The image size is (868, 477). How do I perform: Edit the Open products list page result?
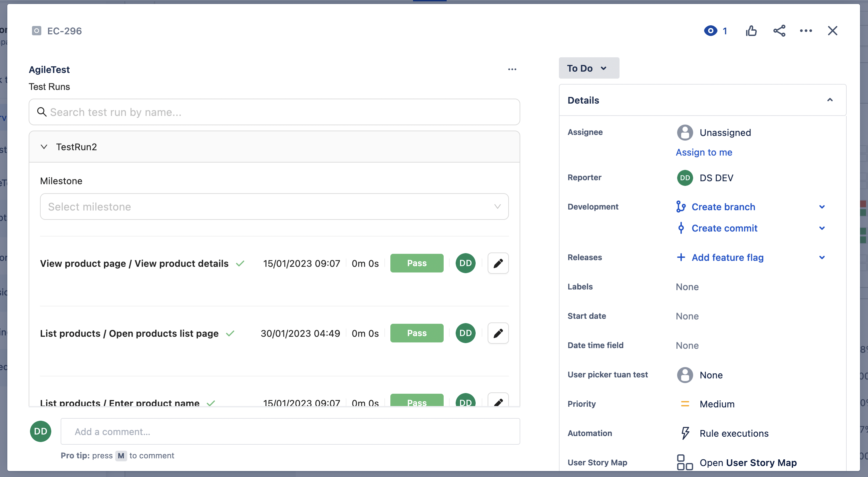[x=498, y=333]
